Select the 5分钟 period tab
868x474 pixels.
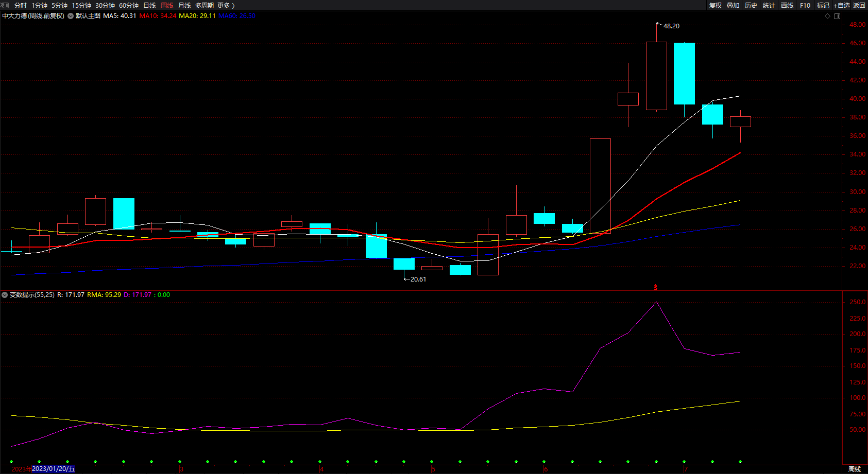point(59,5)
